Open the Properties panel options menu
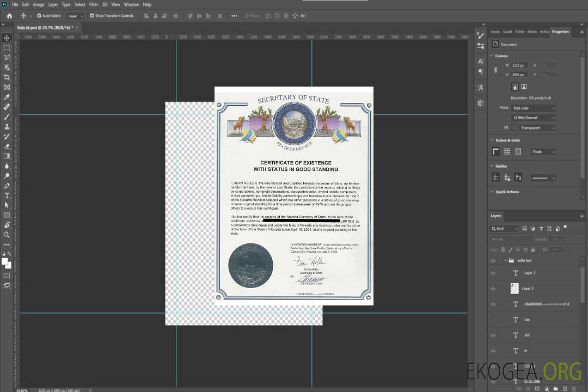 tap(581, 32)
